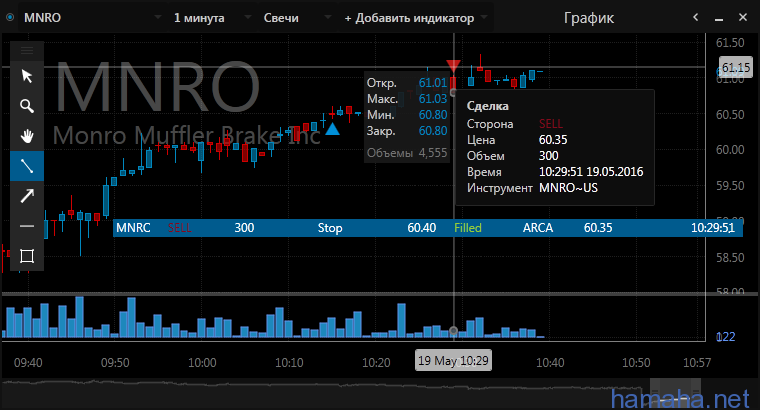Click the 59.50 price axis label

(730, 186)
